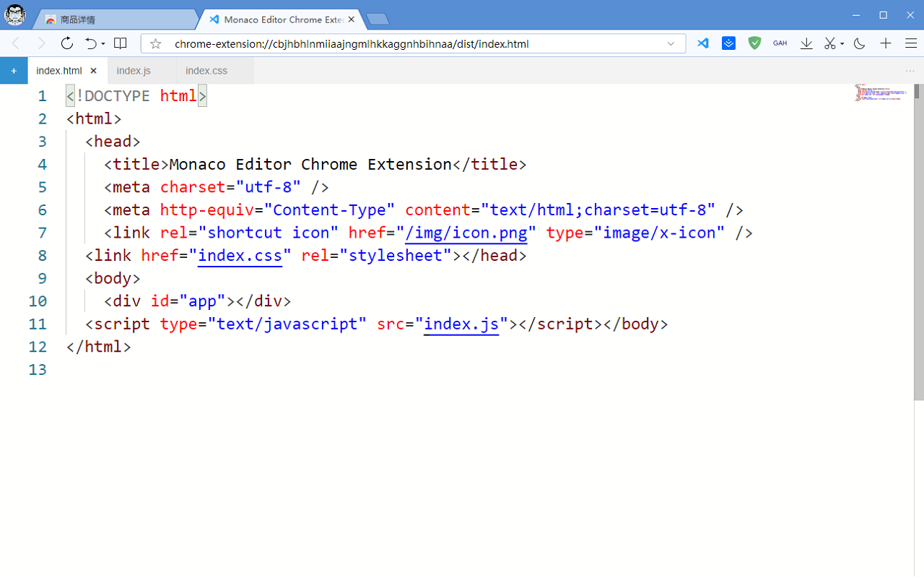Bookmark the page with the star icon
Image resolution: width=924 pixels, height=578 pixels.
click(155, 44)
